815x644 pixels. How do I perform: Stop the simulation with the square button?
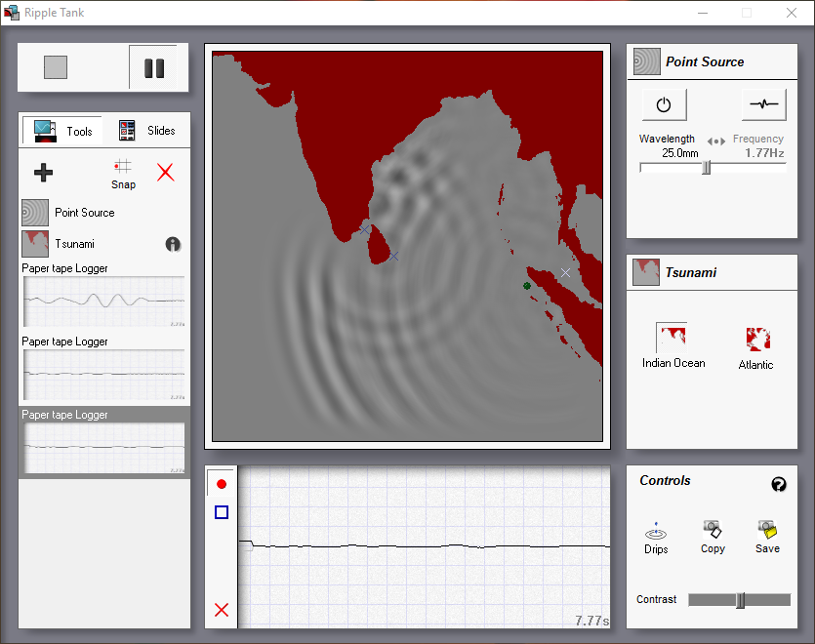pyautogui.click(x=56, y=67)
